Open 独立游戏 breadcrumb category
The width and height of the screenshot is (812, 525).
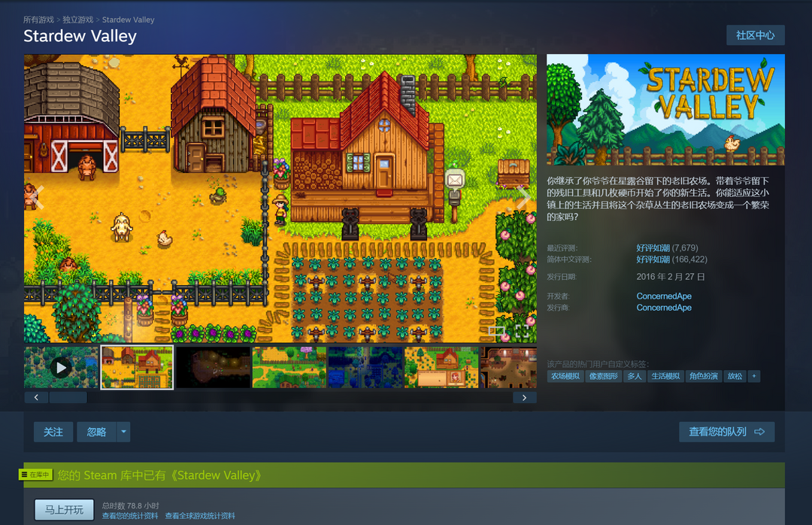click(x=78, y=20)
